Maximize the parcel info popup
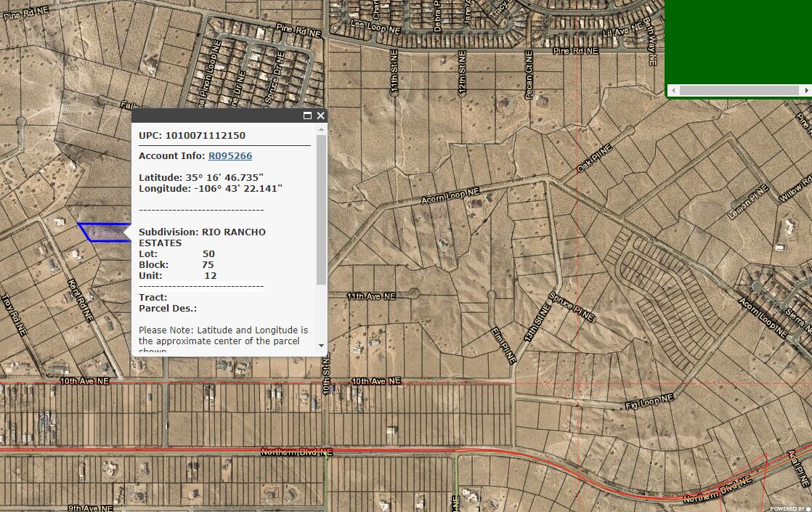 click(x=307, y=115)
